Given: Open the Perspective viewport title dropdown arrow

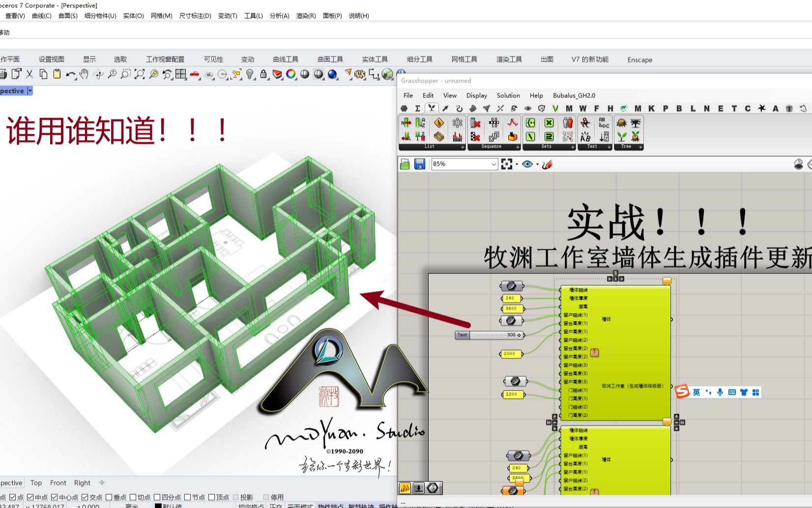Looking at the screenshot, I should pos(30,91).
